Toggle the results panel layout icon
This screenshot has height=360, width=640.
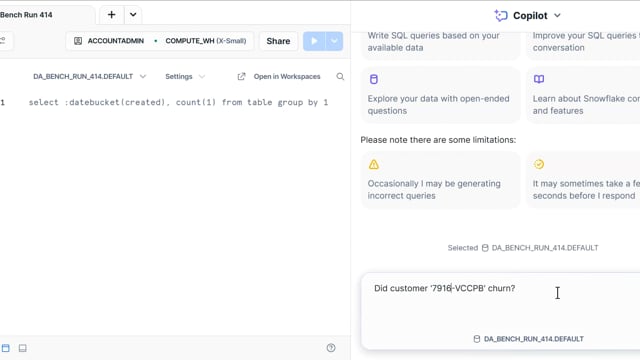[x=22, y=348]
